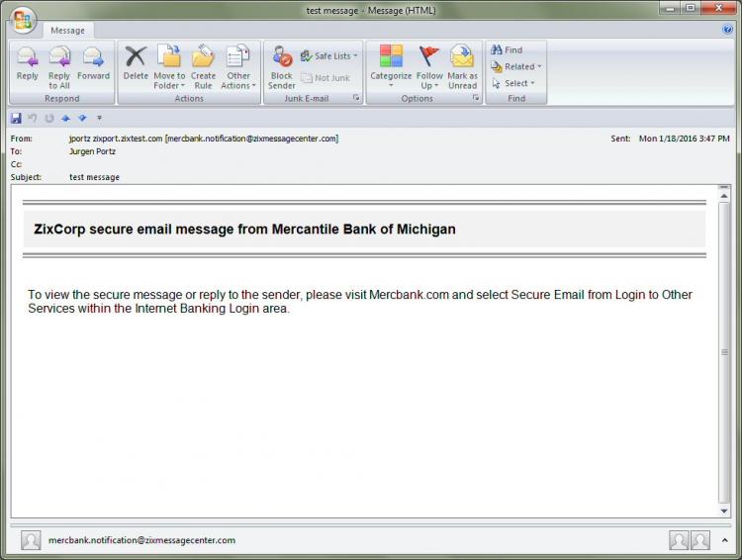Open the Related dropdown
Image resolution: width=742 pixels, height=560 pixels.
coord(515,66)
